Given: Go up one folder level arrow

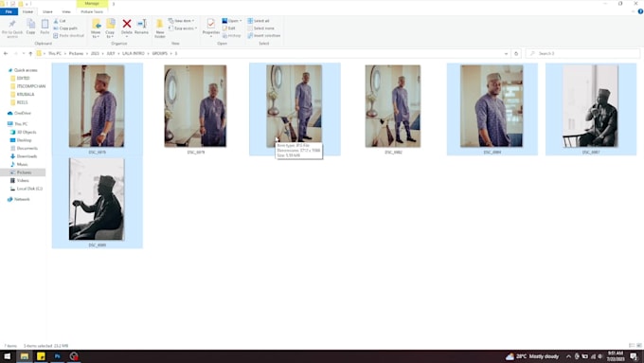Looking at the screenshot, I should click(30, 53).
